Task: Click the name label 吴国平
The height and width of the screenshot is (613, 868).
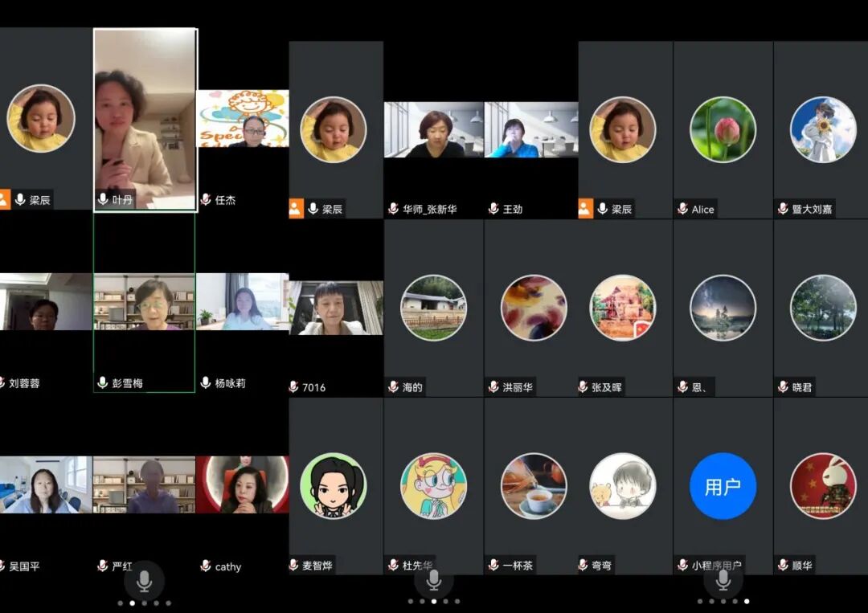Action: (24, 566)
